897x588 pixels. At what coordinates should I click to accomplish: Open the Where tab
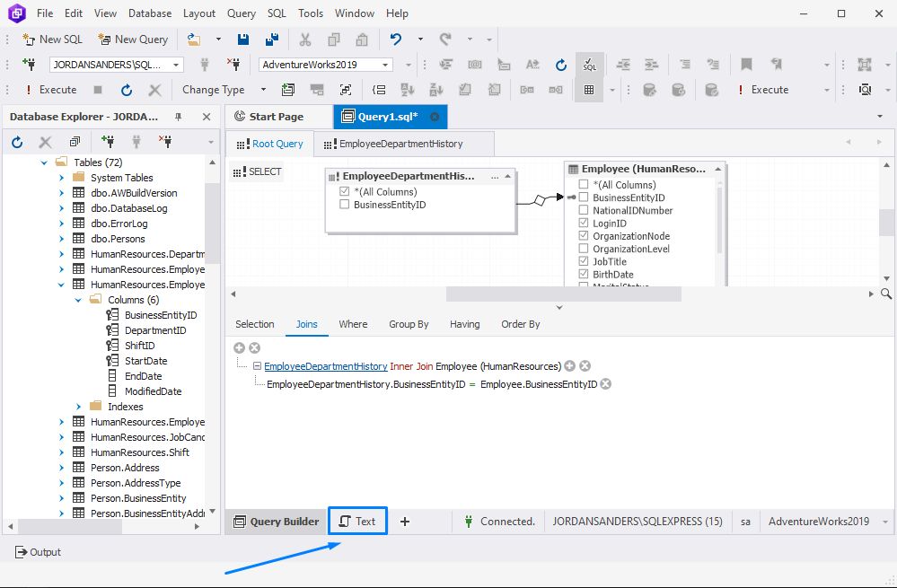tap(353, 324)
